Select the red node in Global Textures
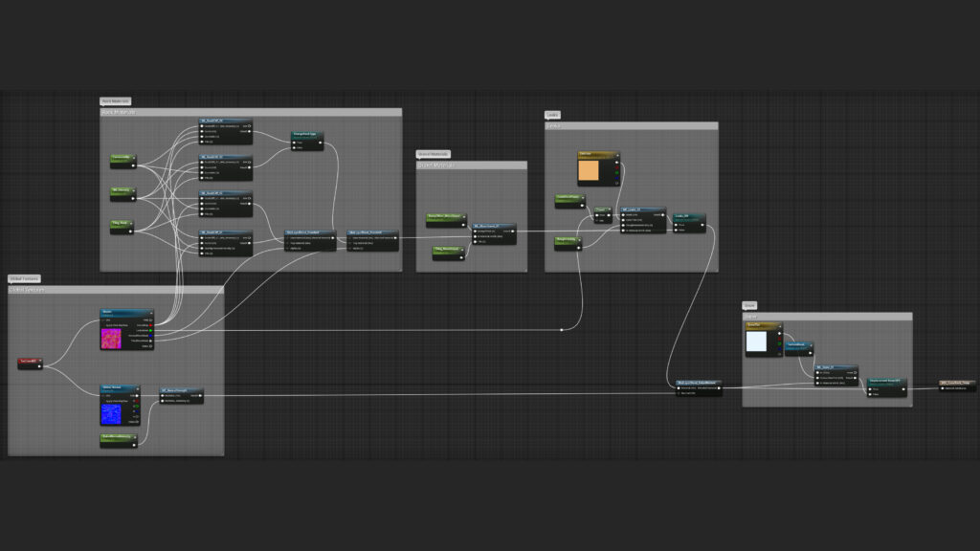This screenshot has height=551, width=980. (30, 363)
